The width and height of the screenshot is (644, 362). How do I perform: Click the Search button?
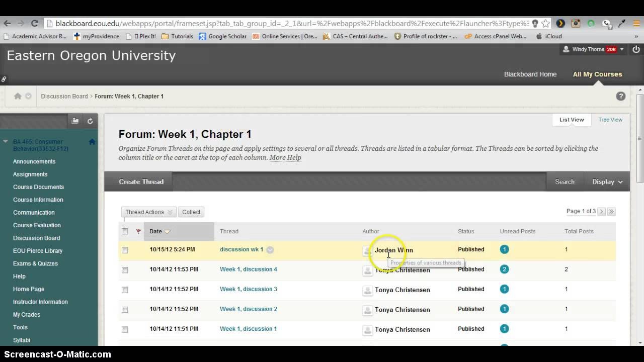[x=565, y=182]
